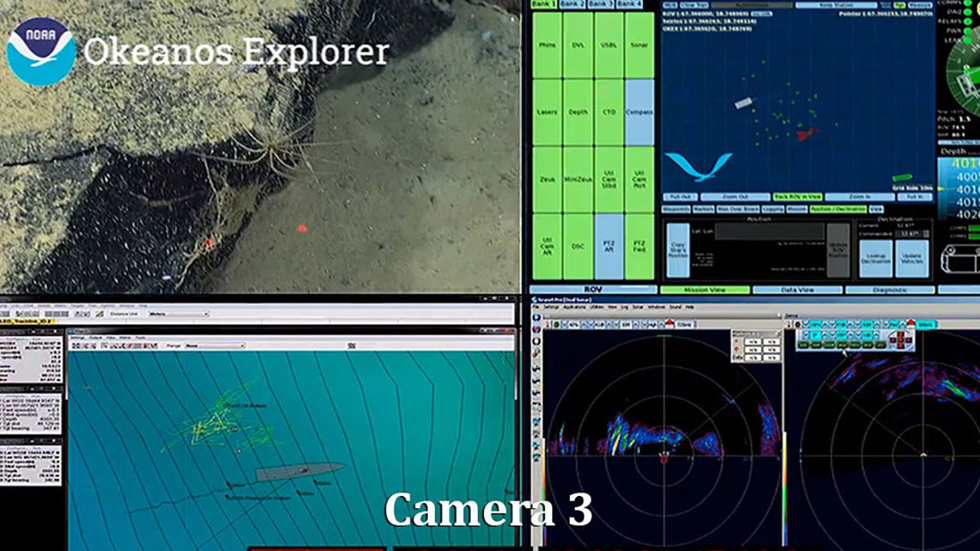Open the Range dropdown in map window
This screenshot has width=980, height=551.
tap(217, 345)
